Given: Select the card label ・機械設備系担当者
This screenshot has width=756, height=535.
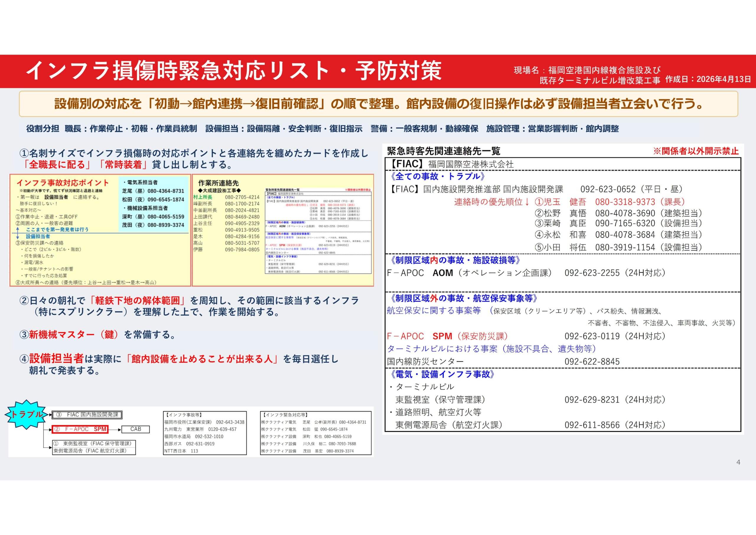Looking at the screenshot, I should pyautogui.click(x=145, y=208).
